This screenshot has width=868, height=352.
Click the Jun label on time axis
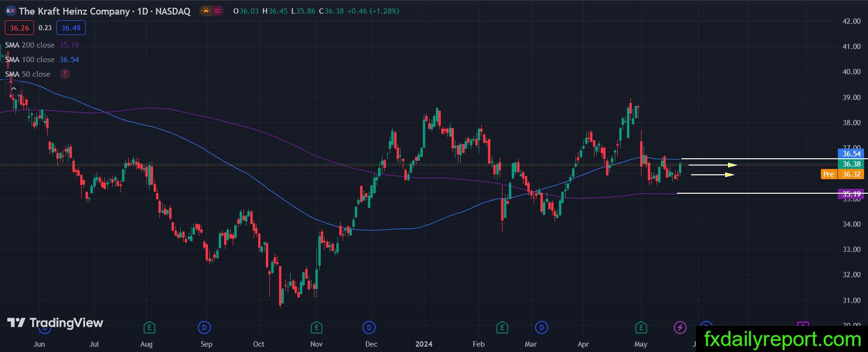[39, 344]
